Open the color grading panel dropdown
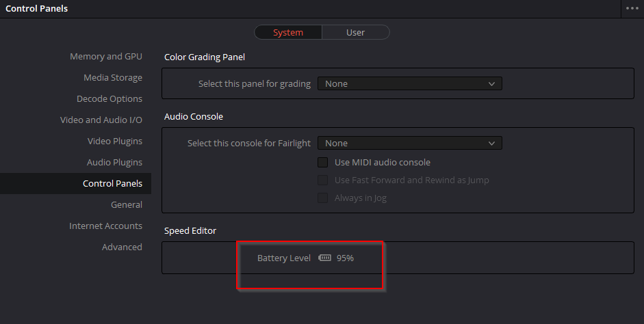The height and width of the screenshot is (324, 644). click(409, 84)
